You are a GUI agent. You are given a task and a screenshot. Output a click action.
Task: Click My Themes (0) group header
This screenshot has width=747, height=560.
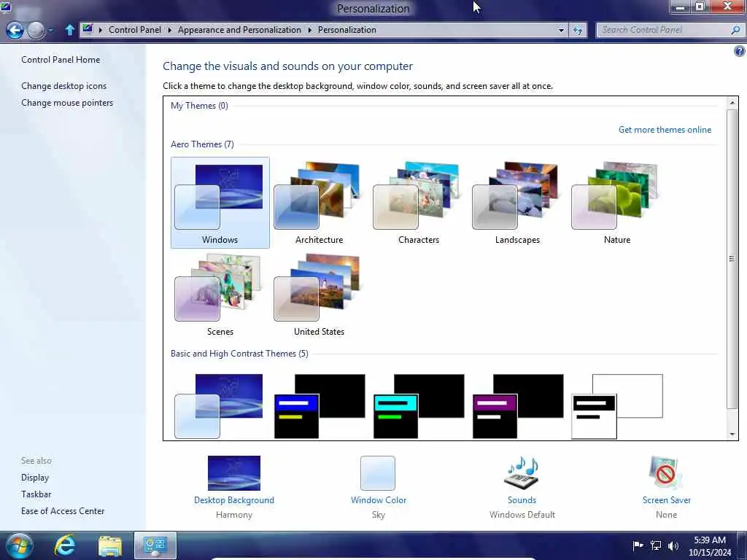pyautogui.click(x=199, y=105)
